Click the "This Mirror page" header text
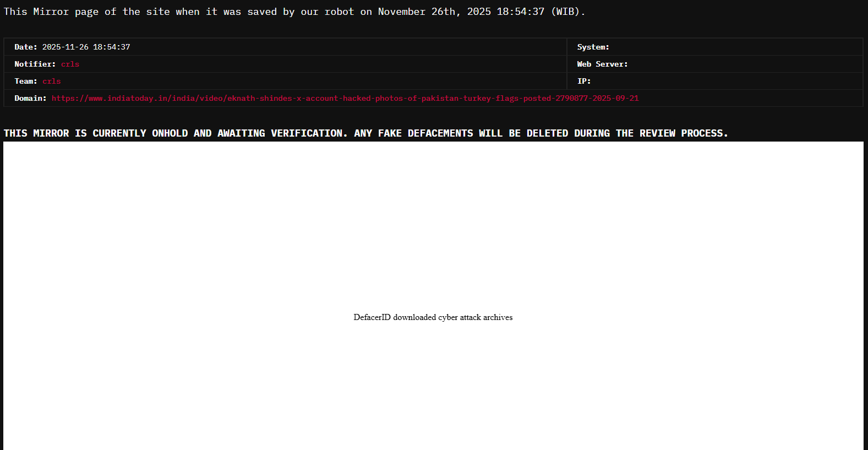 click(51, 12)
